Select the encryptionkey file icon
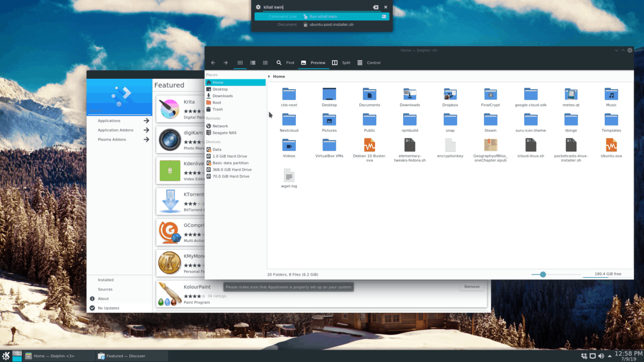This screenshot has width=644, height=362. coord(450,145)
